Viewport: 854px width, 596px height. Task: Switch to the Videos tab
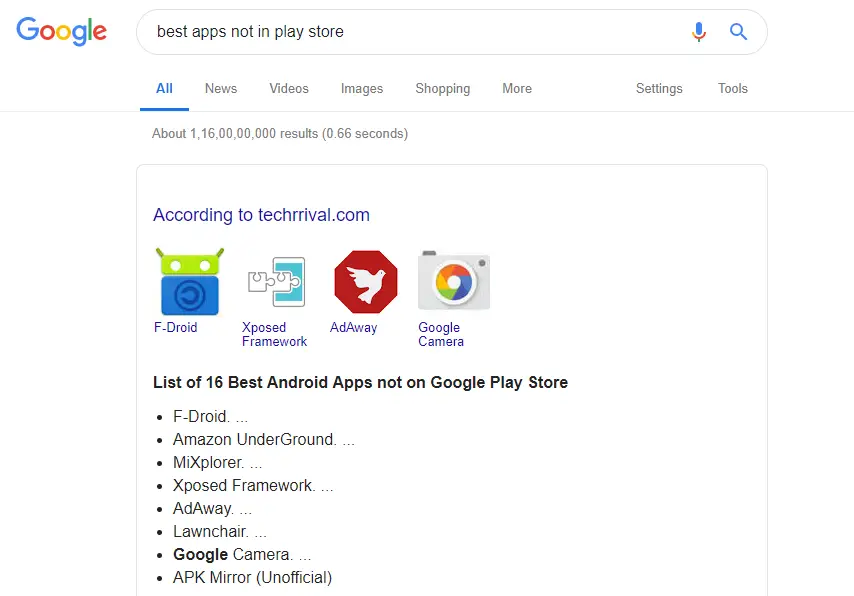(x=289, y=88)
